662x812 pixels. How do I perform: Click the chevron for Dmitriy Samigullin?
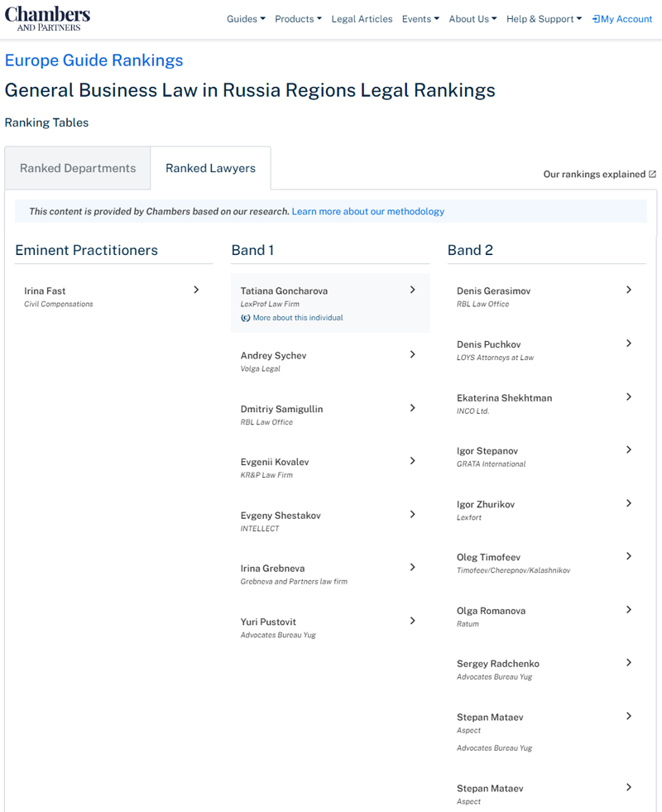pos(413,408)
